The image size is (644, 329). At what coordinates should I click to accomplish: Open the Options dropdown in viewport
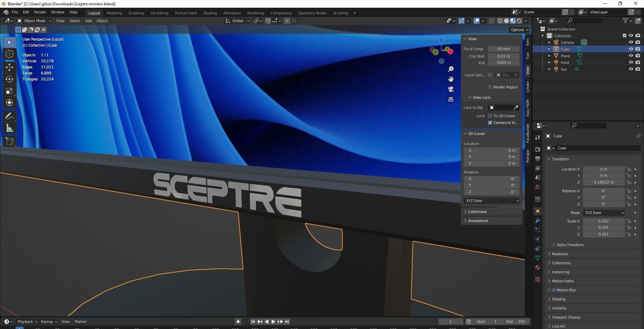pos(520,30)
